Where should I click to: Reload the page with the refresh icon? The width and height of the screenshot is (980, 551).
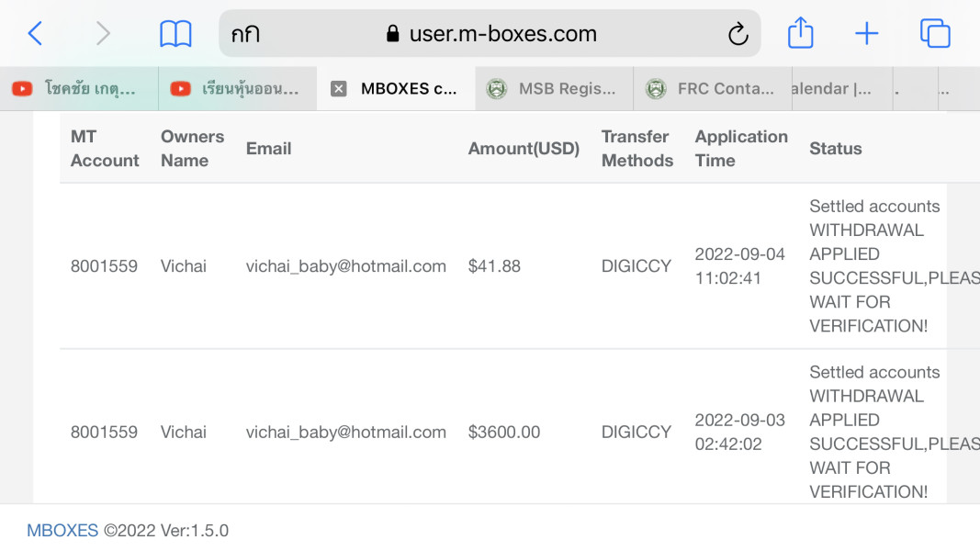pos(738,33)
